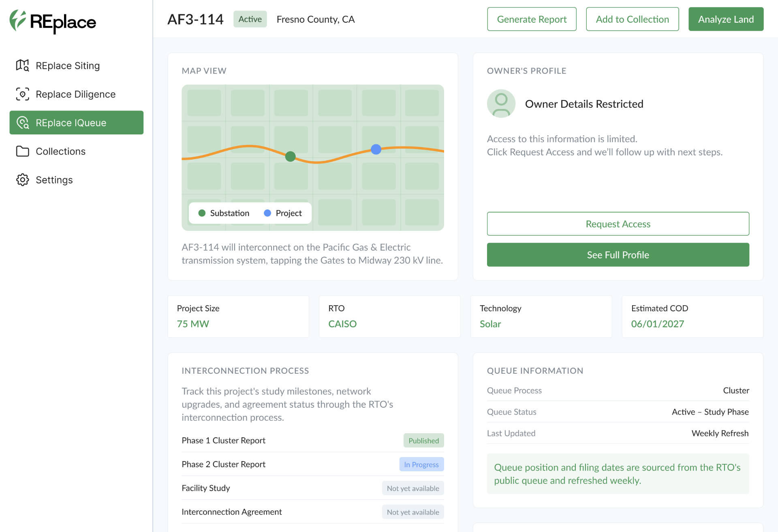The image size is (778, 532).
Task: Click the green substation marker on map
Action: click(290, 156)
